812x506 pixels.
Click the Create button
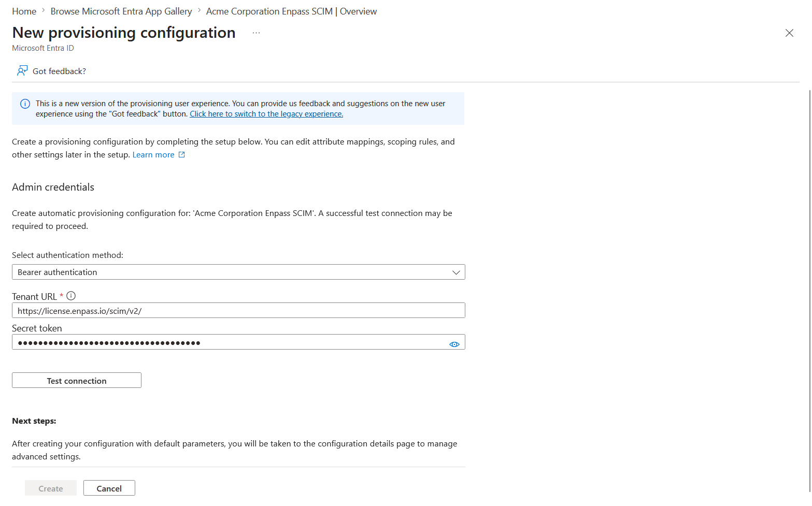51,488
